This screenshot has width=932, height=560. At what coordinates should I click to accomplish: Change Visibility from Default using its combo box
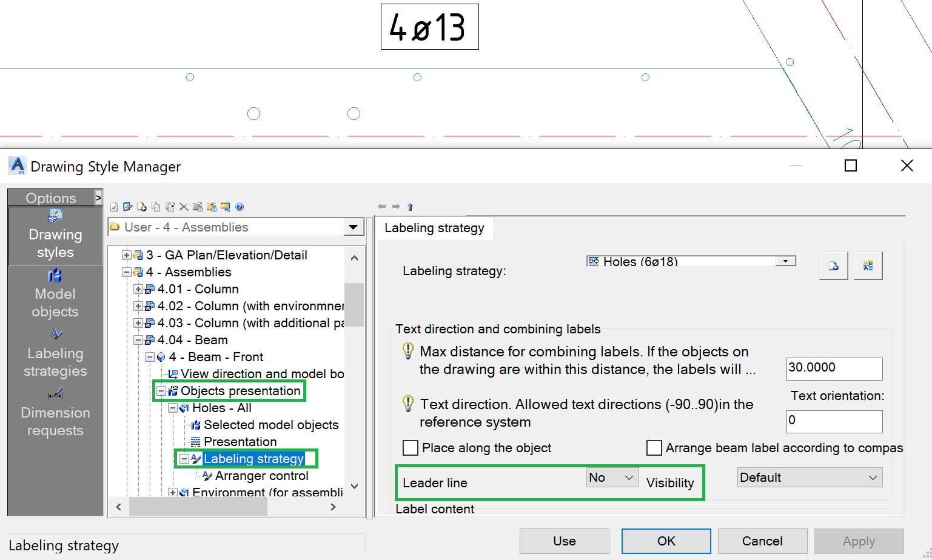(810, 477)
